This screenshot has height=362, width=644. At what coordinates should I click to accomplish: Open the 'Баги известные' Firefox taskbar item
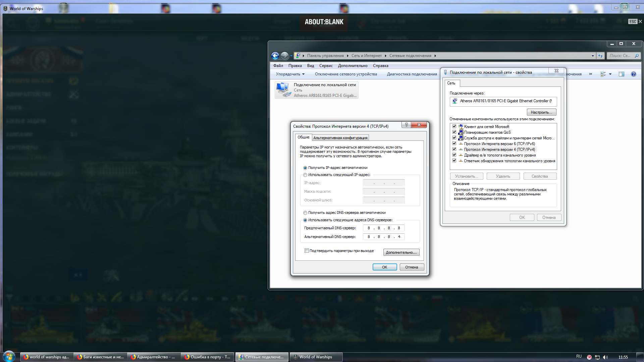(101, 357)
